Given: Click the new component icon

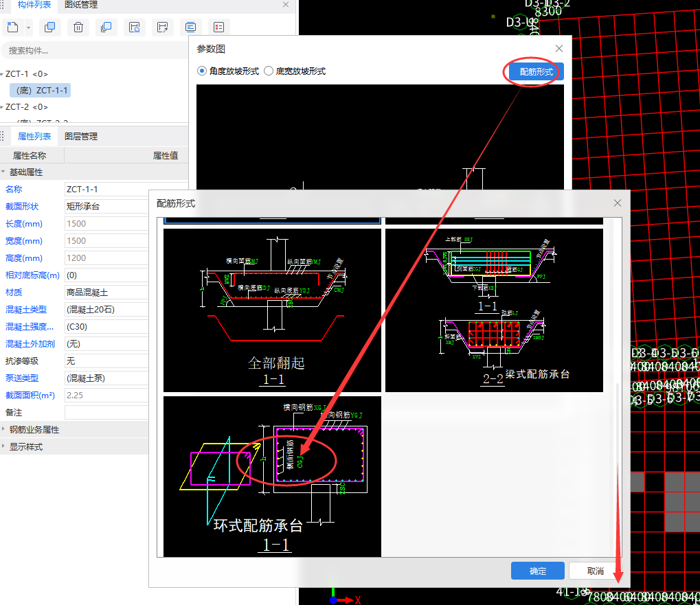Looking at the screenshot, I should pyautogui.click(x=13, y=27).
